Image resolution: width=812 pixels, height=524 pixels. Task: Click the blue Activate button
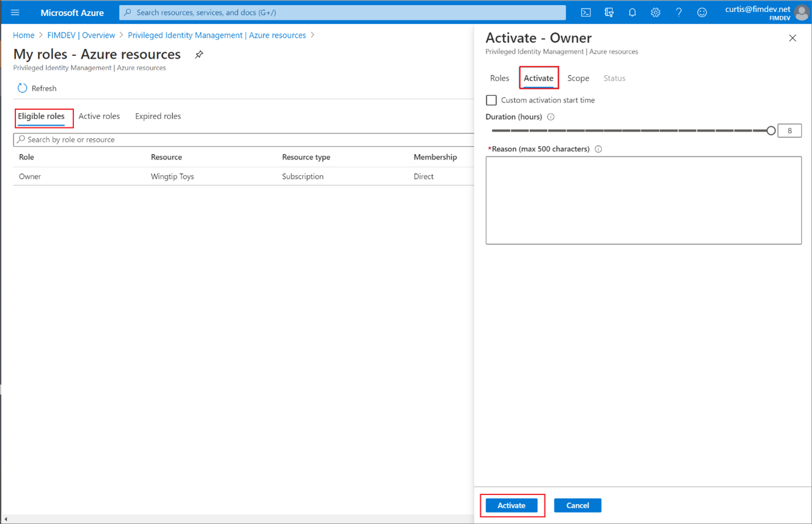tap(512, 505)
